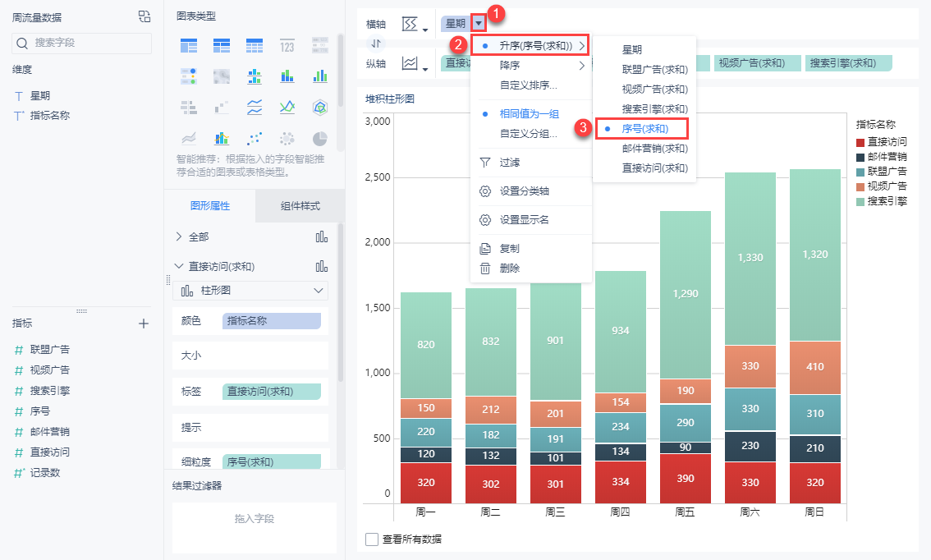
Task: Click the bar icon beside 直接访问(求和)
Action: [x=321, y=267]
